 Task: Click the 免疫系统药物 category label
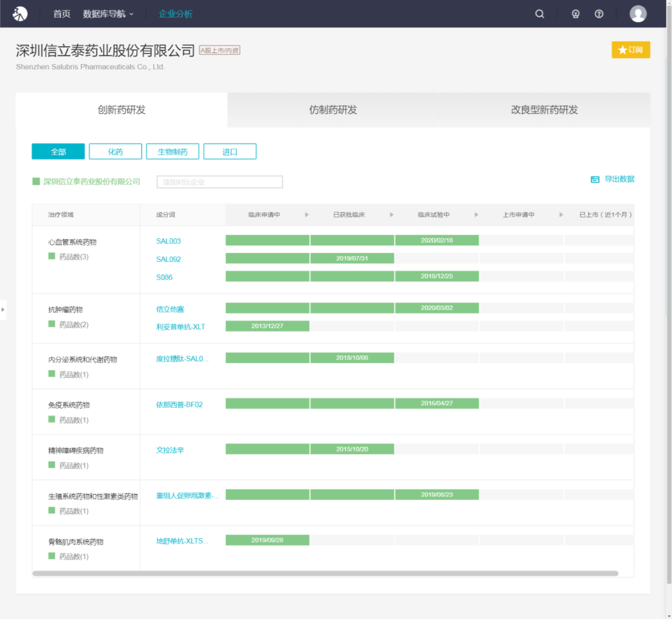[x=69, y=405]
